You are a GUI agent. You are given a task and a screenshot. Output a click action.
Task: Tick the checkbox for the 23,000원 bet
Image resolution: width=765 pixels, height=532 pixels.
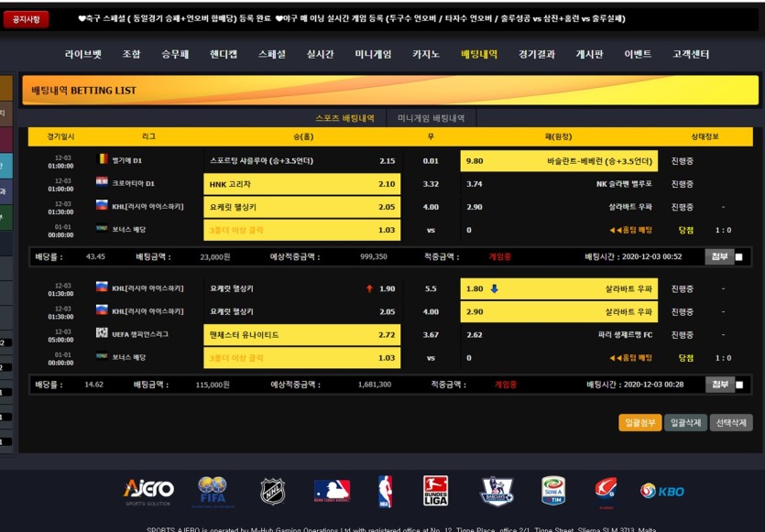pyautogui.click(x=738, y=257)
